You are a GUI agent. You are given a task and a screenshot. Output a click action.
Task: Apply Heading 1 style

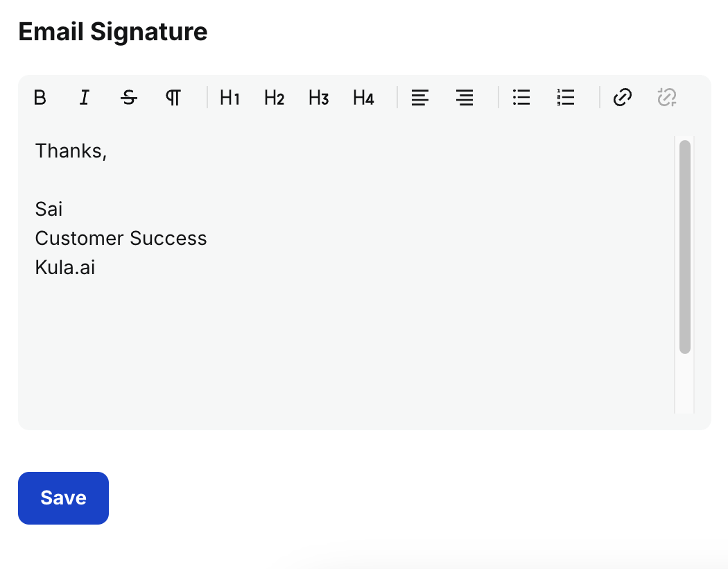coord(229,98)
